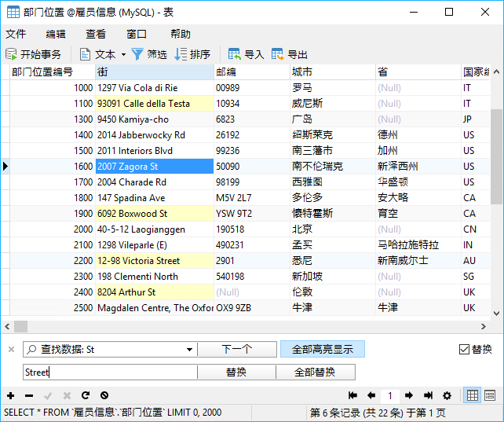
Task: Click the 街 column header
Action: (155, 72)
